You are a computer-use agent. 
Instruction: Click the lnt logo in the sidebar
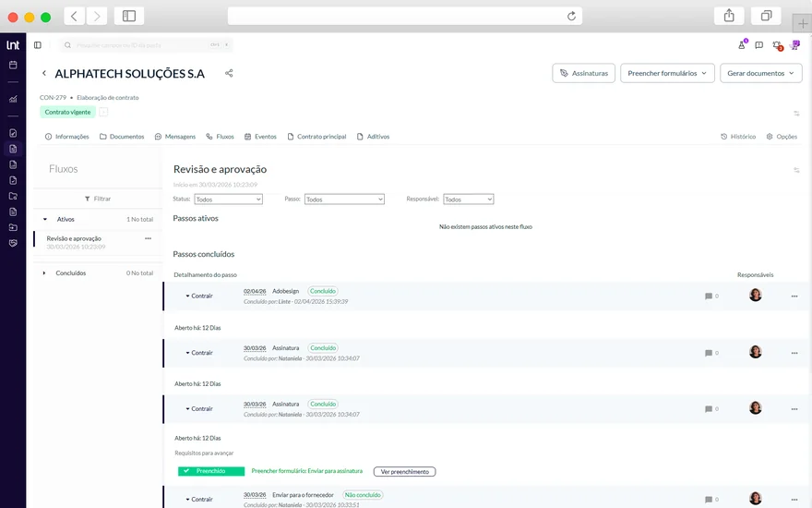[x=13, y=45]
